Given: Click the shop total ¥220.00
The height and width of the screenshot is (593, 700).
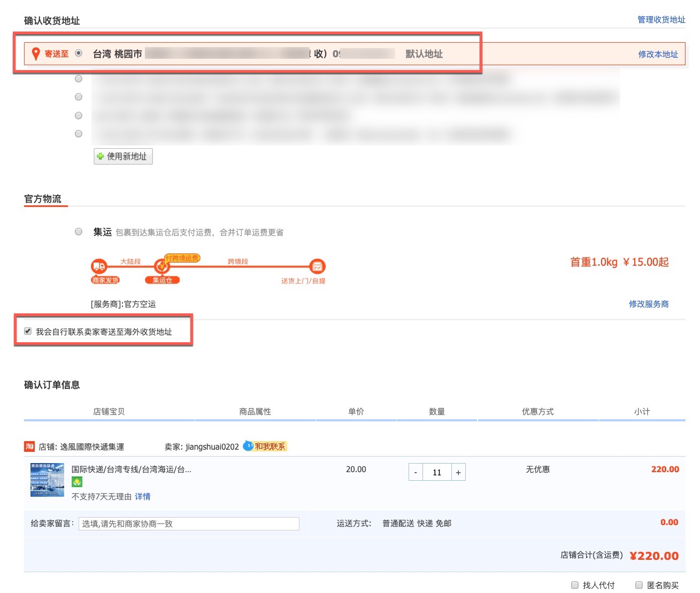Looking at the screenshot, I should (655, 556).
